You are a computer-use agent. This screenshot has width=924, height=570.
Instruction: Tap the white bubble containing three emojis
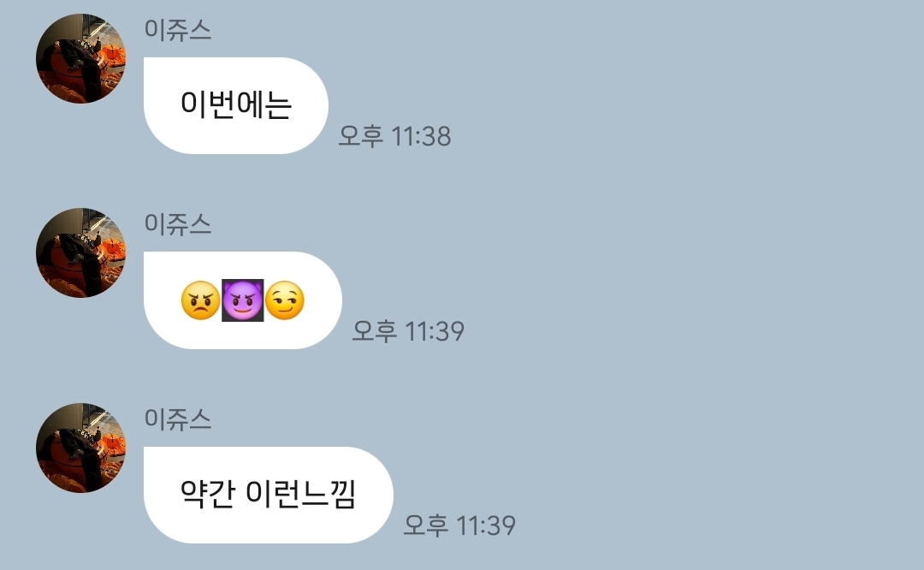click(243, 300)
